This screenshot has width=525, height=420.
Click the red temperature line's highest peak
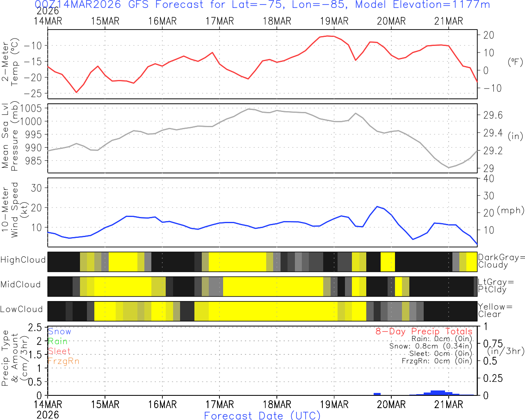coord(327,36)
